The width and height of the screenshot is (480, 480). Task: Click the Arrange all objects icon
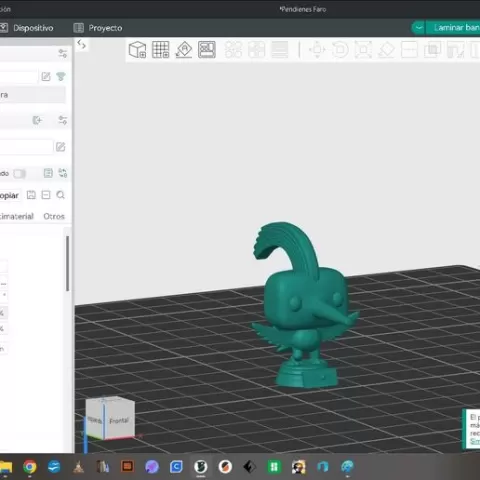tap(207, 50)
